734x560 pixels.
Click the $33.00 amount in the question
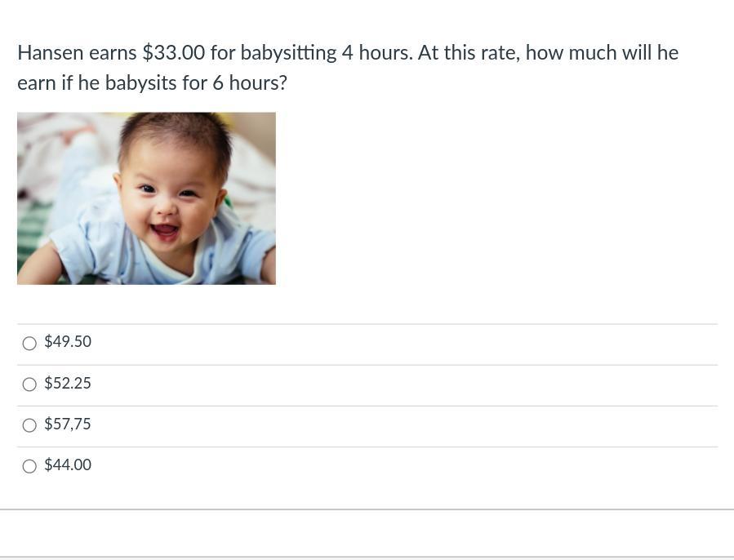174,52
